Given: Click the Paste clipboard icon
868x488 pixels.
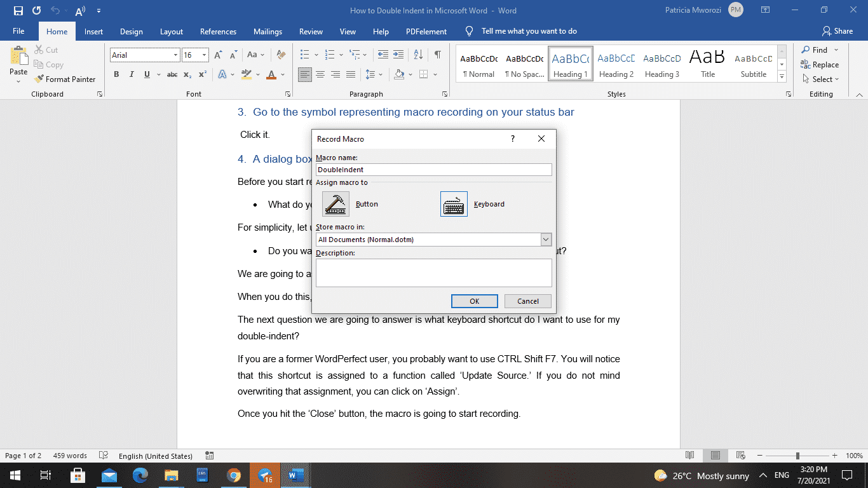Looking at the screenshot, I should point(18,56).
